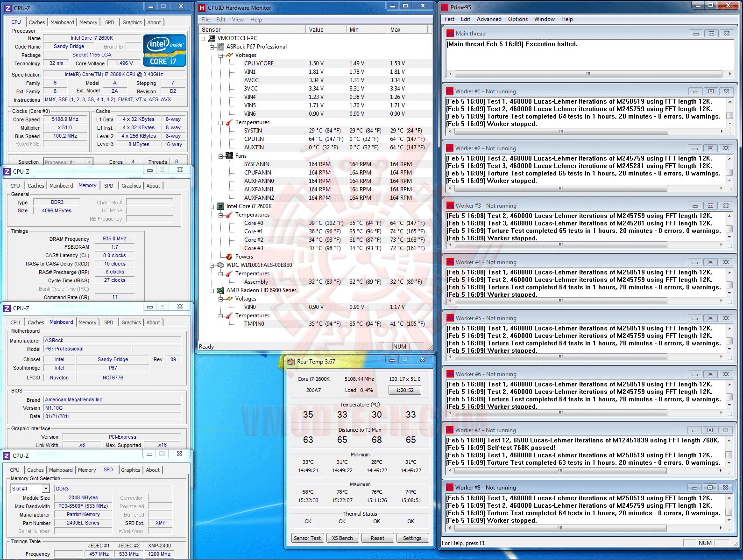
Task: Click the CPUID Hardware Monitor title bar icon
Action: point(202,8)
